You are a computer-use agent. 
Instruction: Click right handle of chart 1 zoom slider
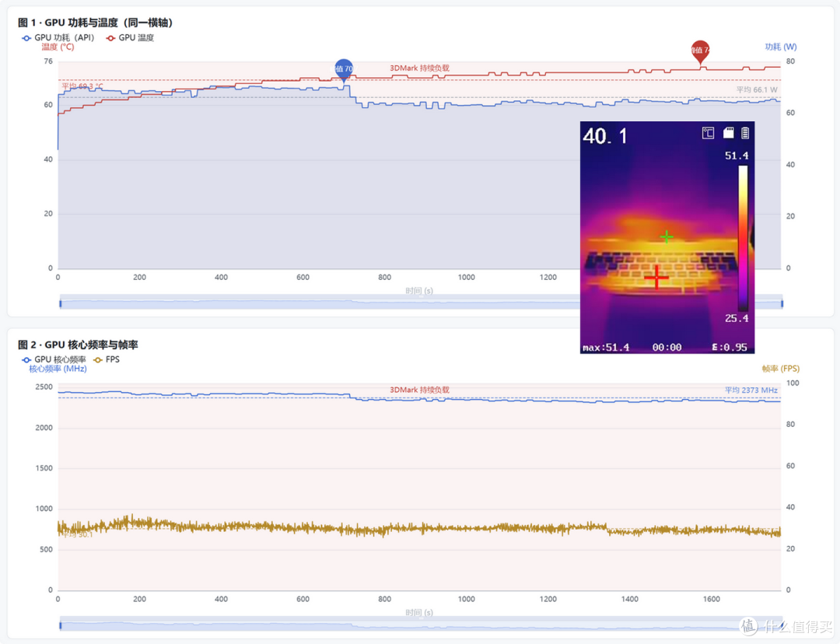782,304
